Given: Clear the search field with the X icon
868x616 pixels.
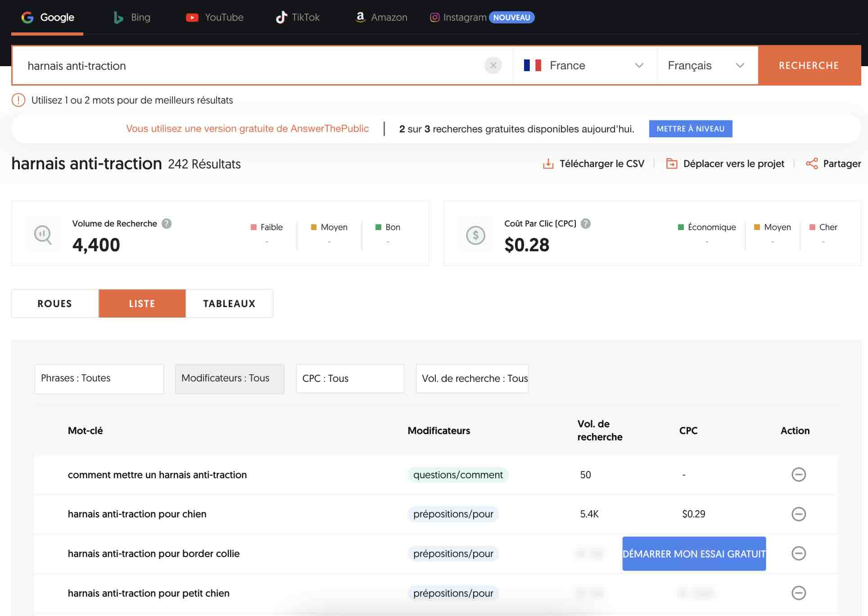Looking at the screenshot, I should click(493, 66).
